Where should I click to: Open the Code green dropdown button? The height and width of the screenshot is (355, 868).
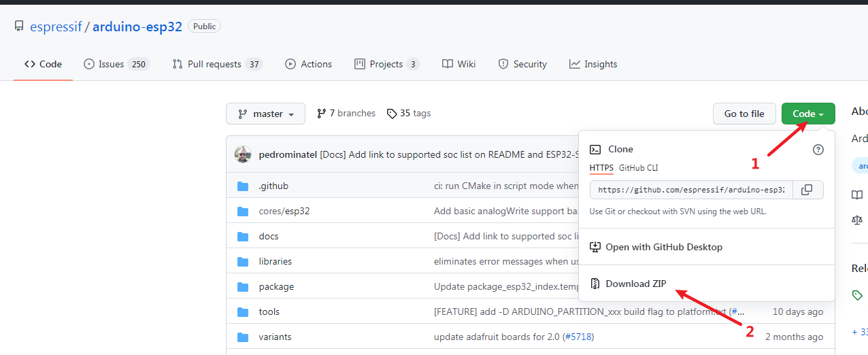coord(808,114)
